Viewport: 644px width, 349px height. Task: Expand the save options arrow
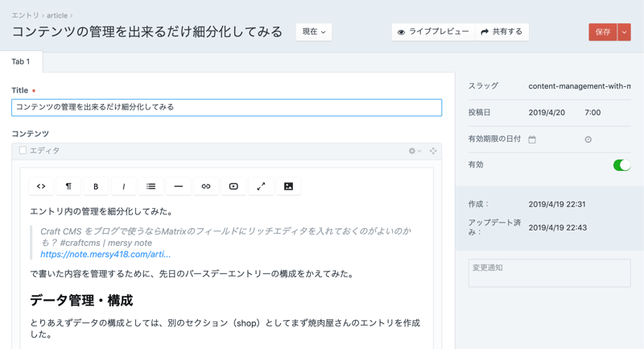click(x=625, y=32)
